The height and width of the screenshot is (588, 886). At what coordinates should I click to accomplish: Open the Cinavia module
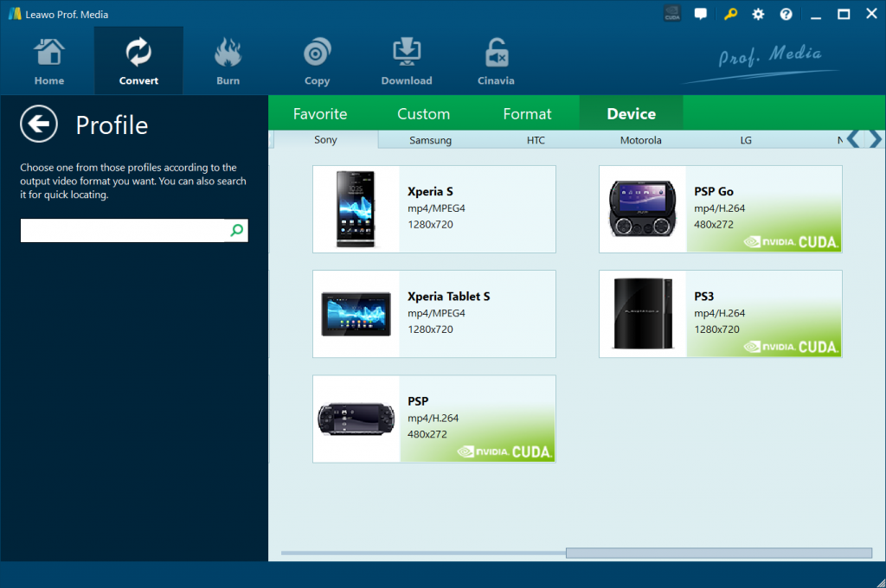(x=496, y=61)
